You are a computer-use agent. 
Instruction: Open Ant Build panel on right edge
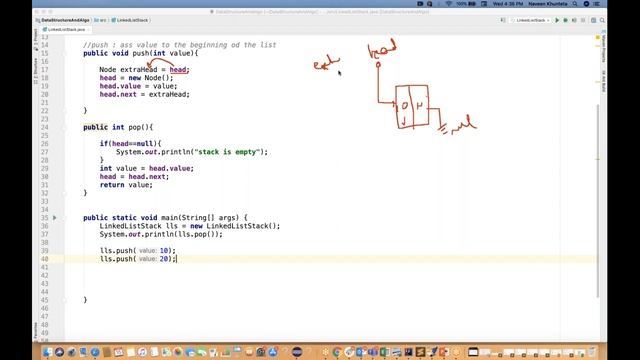[604, 82]
